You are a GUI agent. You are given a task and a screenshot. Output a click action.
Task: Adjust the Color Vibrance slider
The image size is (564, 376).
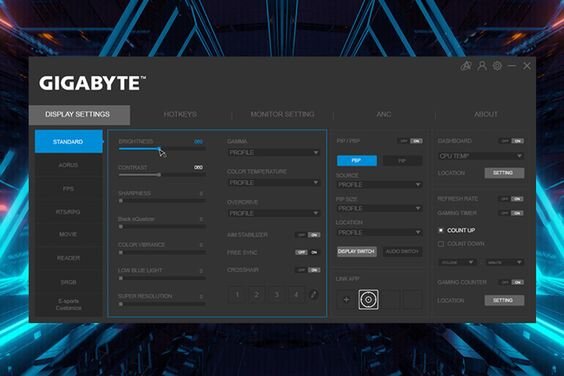(162, 253)
